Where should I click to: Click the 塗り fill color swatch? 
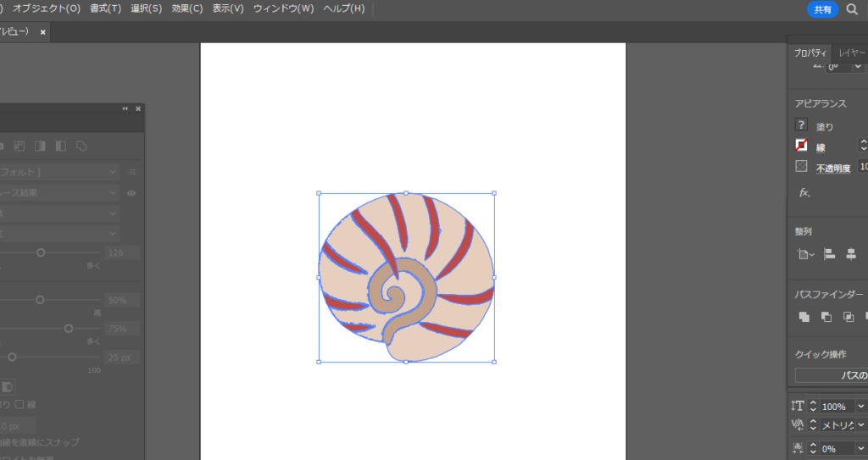point(802,125)
